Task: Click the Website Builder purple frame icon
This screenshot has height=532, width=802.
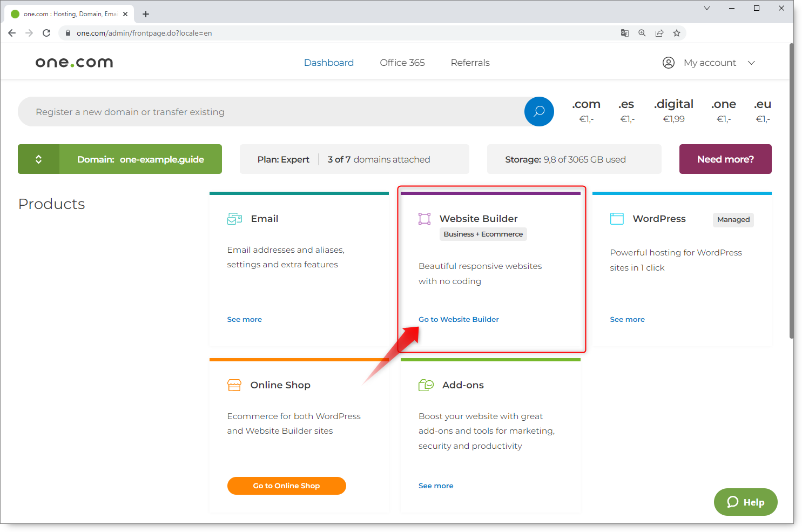Action: [x=424, y=219]
